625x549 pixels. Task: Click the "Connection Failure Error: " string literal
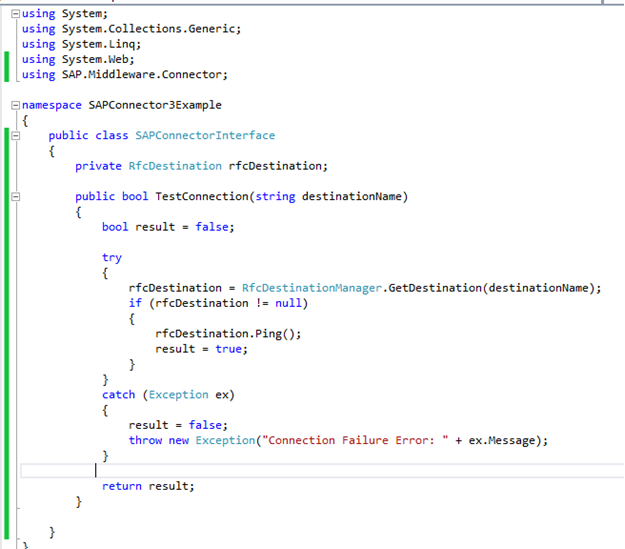[355, 440]
